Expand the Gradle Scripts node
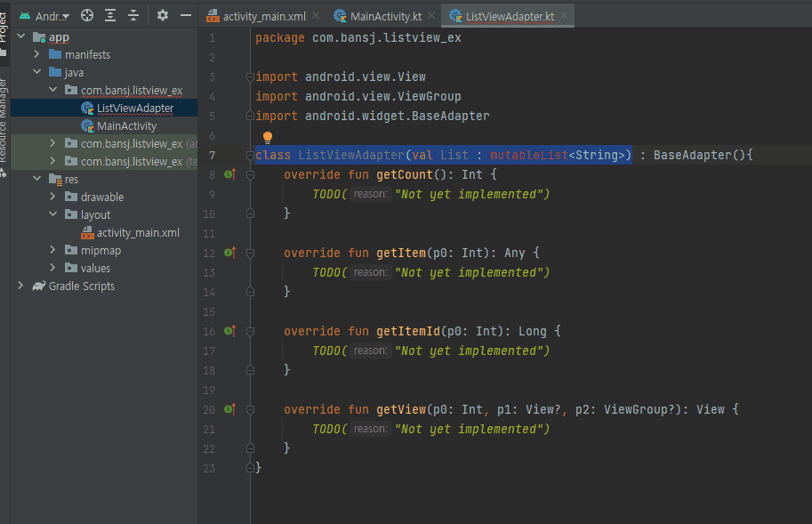Screen dimensions: 812x524 coord(20,286)
